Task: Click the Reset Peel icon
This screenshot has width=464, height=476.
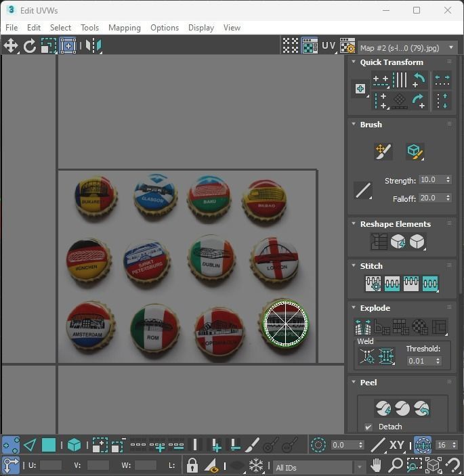Action: coord(421,408)
